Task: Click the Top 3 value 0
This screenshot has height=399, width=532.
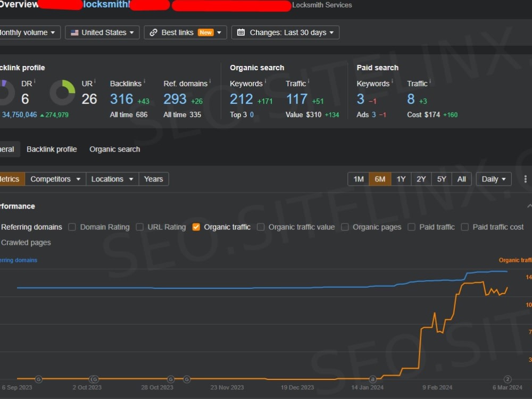Action: pyautogui.click(x=252, y=115)
